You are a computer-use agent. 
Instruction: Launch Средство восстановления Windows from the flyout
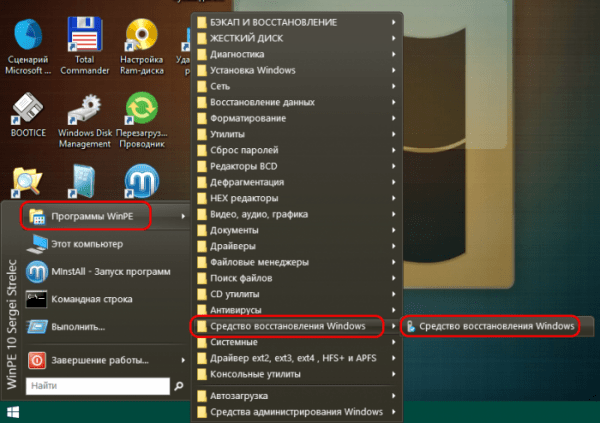[x=497, y=326]
